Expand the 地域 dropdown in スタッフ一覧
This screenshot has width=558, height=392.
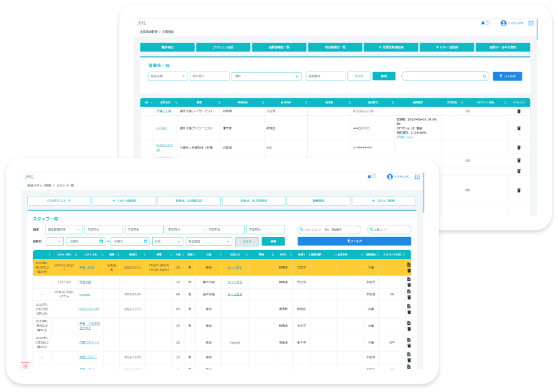pyautogui.click(x=64, y=230)
